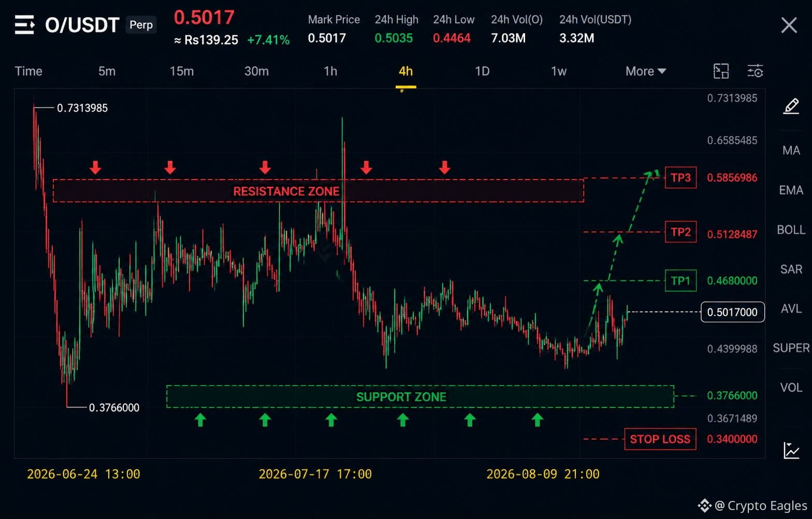Viewport: 812px width, 519px height.
Task: Click the 24h Vol(USDT) label
Action: click(595, 20)
